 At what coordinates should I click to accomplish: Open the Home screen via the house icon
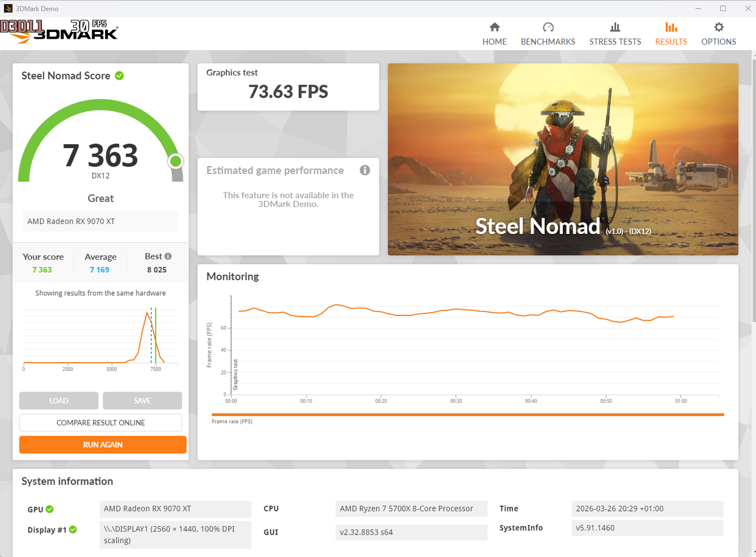(x=494, y=27)
